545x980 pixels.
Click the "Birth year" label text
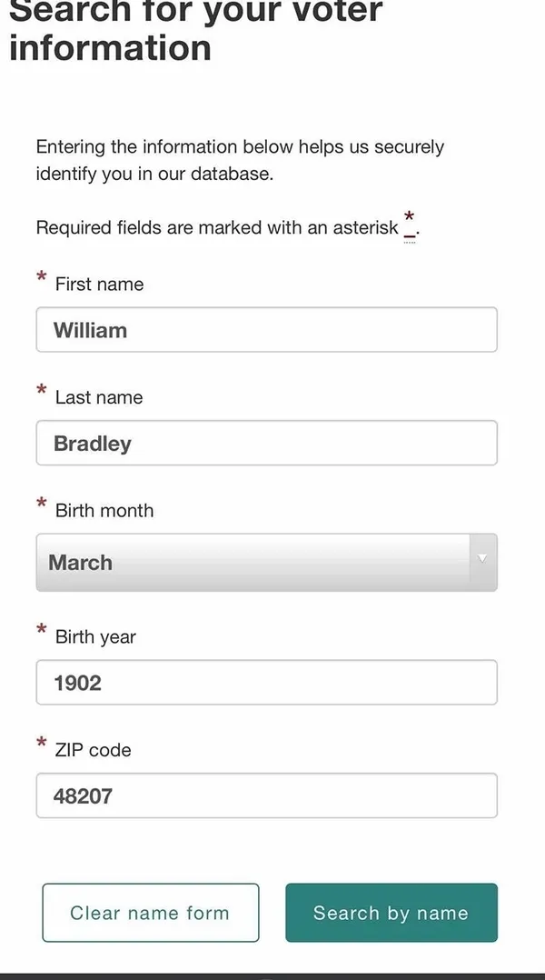[95, 637]
